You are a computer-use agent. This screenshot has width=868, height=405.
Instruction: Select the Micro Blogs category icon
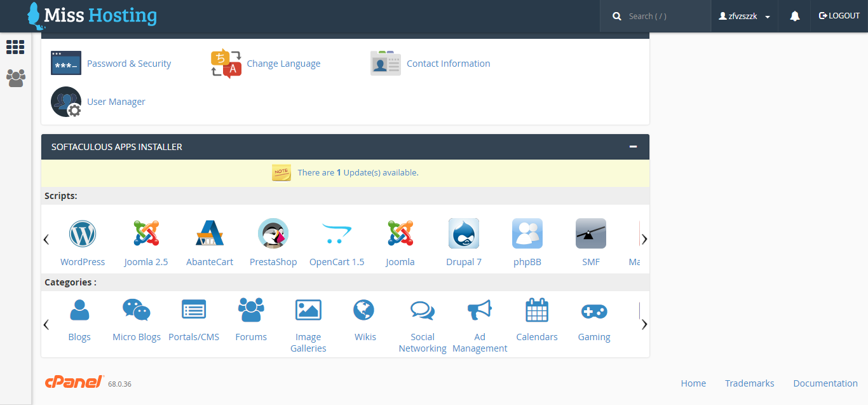coord(137,310)
